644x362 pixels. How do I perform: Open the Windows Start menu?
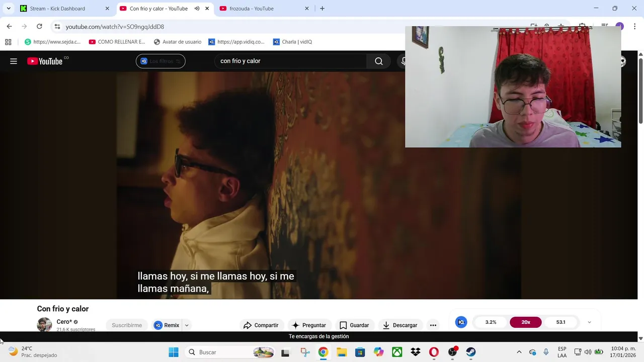tap(174, 352)
